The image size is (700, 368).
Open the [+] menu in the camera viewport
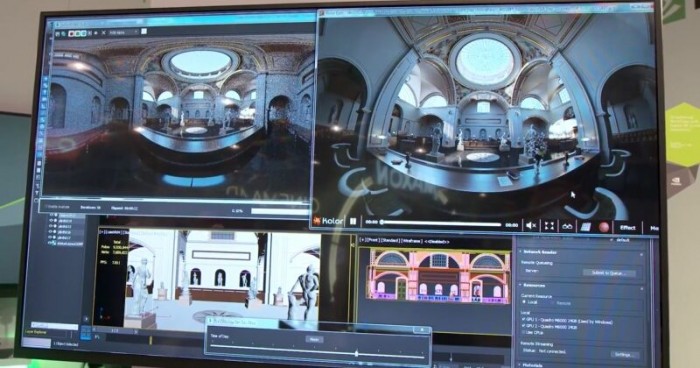pyautogui.click(x=102, y=232)
